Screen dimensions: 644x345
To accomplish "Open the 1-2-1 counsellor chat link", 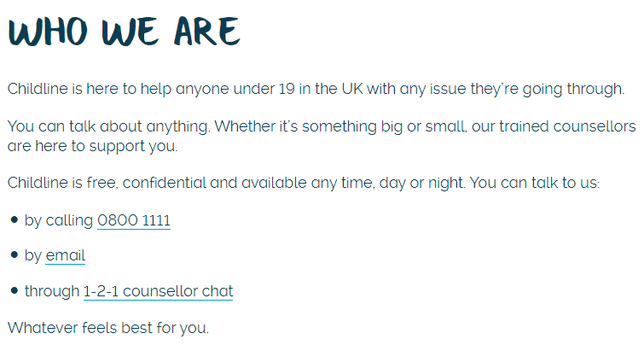I will click(158, 291).
